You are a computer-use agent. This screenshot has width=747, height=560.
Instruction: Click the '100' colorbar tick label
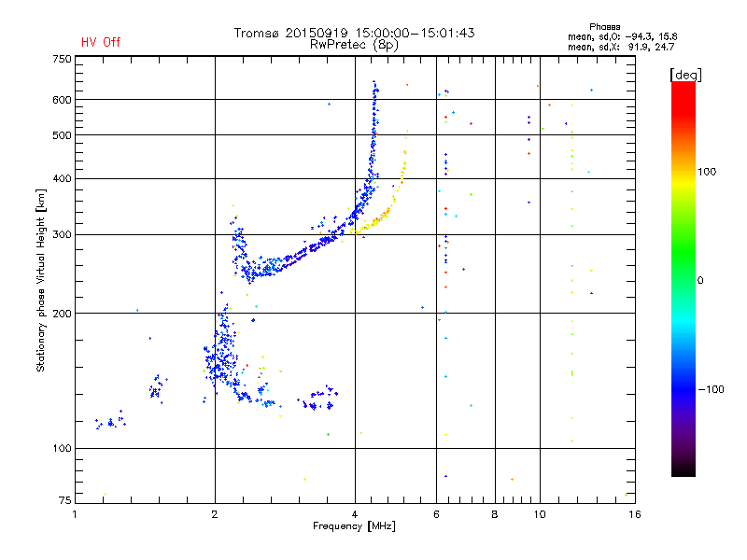click(x=707, y=172)
